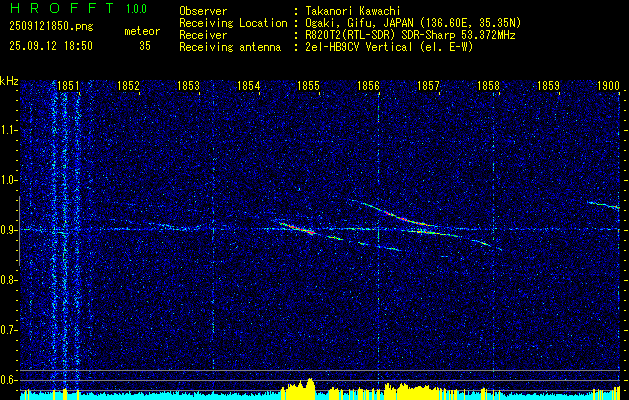Click the 0.6 kHz axis label
629x400 pixels.
[9, 380]
